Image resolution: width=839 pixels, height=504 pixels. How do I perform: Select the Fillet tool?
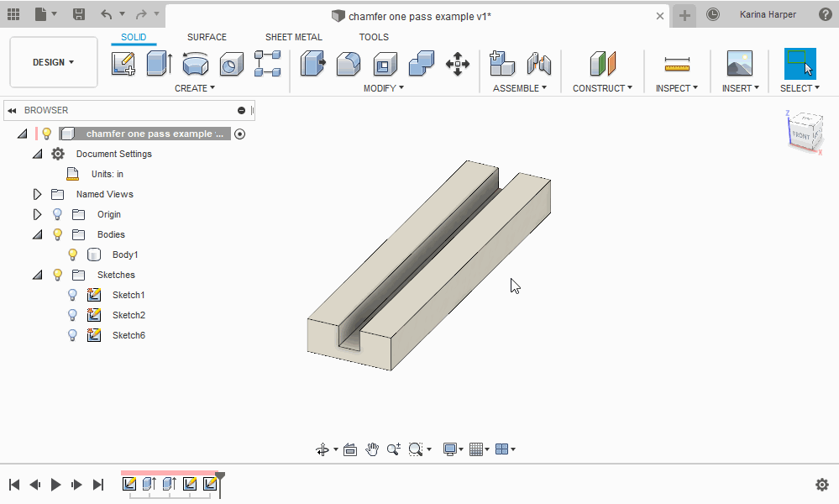pyautogui.click(x=349, y=63)
